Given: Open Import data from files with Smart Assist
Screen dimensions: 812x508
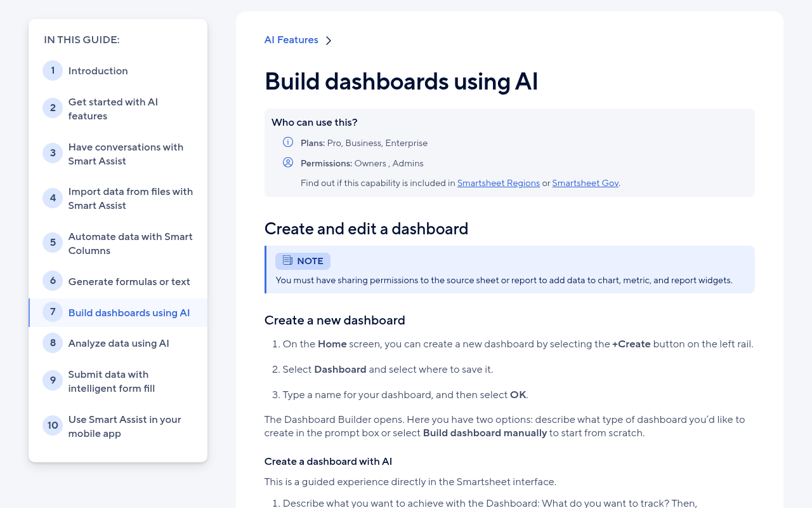Looking at the screenshot, I should (131, 198).
